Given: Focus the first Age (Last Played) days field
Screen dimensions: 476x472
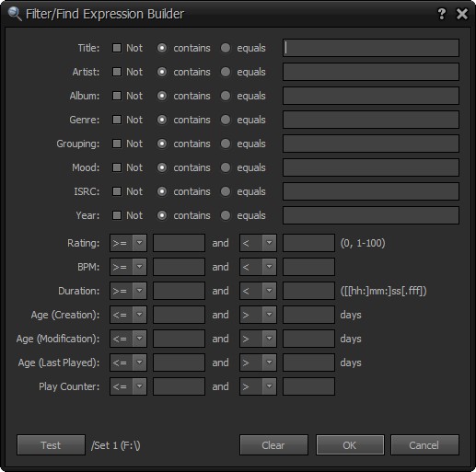Looking at the screenshot, I should (x=179, y=363).
